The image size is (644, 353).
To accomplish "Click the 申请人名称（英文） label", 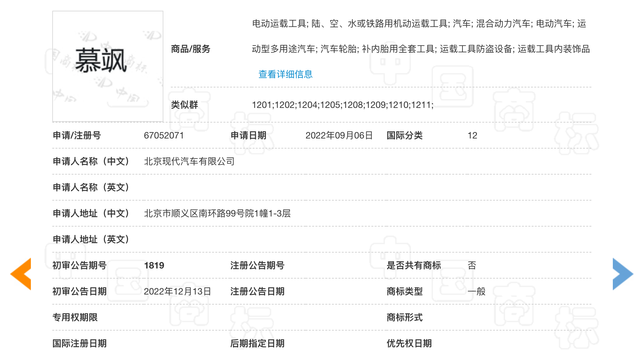I will coord(91,187).
